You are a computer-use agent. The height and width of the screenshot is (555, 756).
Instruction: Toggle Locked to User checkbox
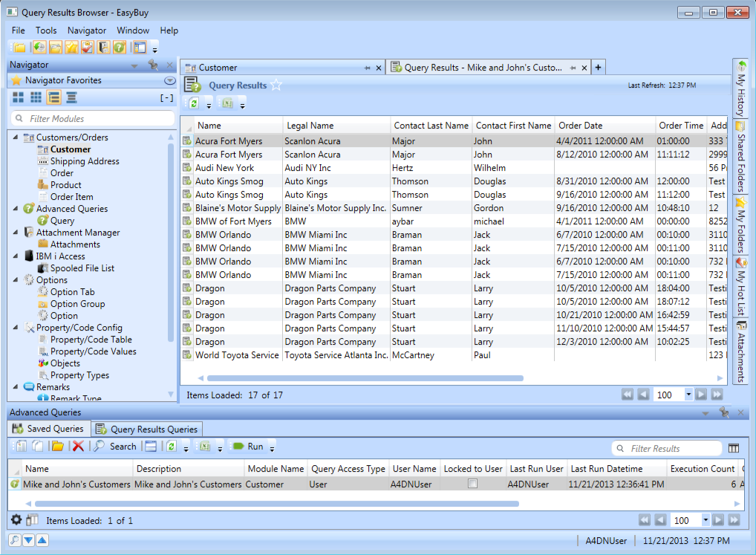click(472, 484)
